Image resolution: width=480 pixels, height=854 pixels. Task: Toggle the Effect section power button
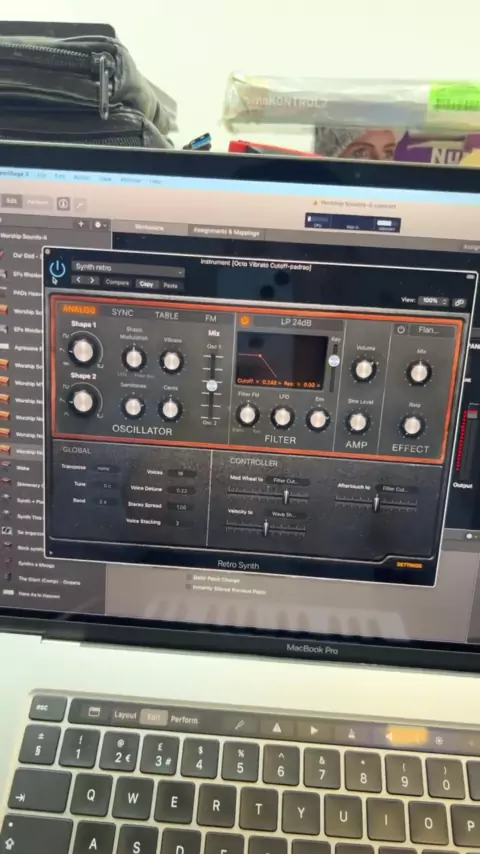(x=401, y=330)
